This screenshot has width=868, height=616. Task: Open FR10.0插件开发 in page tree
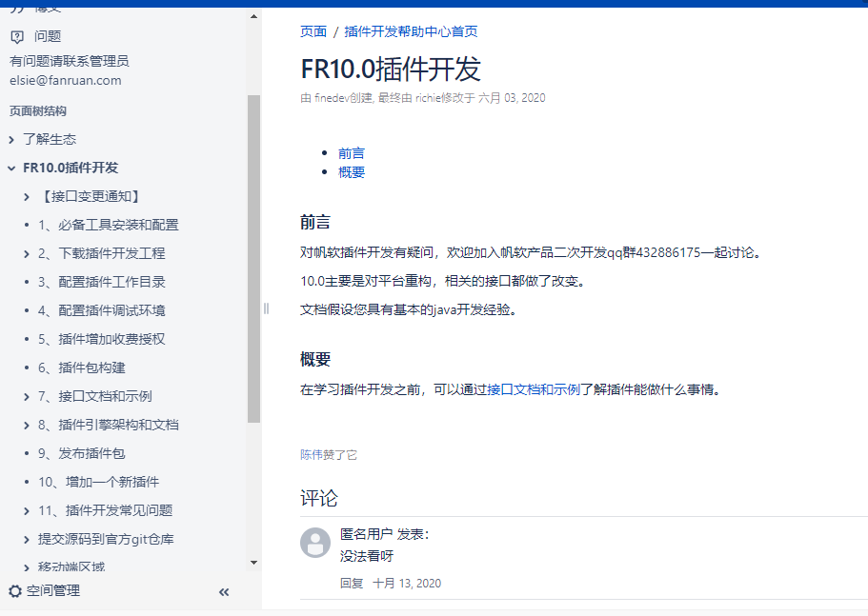(x=71, y=168)
